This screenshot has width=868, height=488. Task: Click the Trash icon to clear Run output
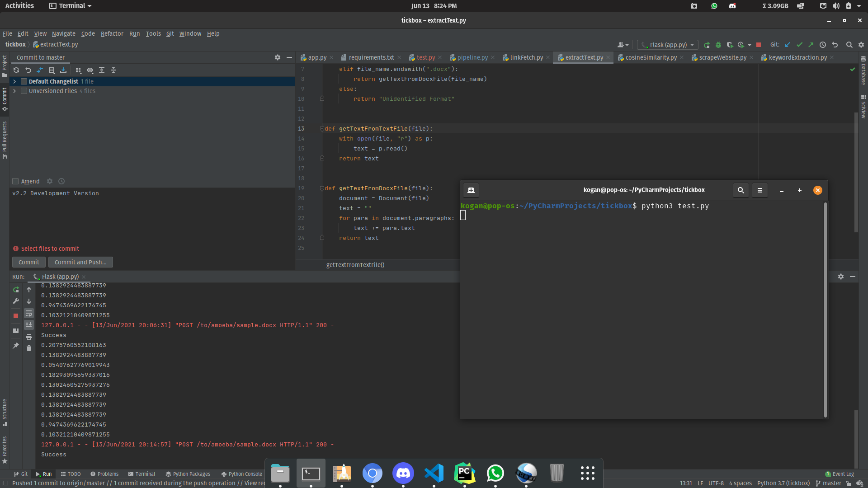coord(29,348)
